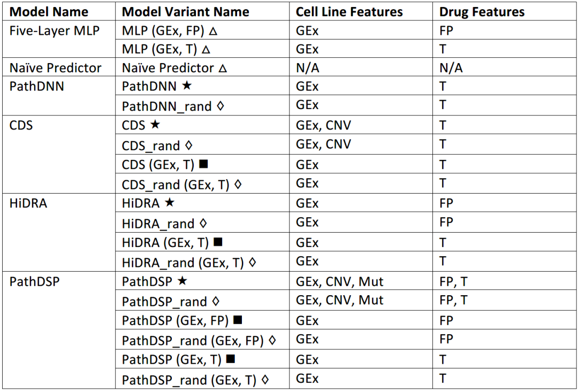Click the star symbol next to HiDRA

pyautogui.click(x=169, y=203)
